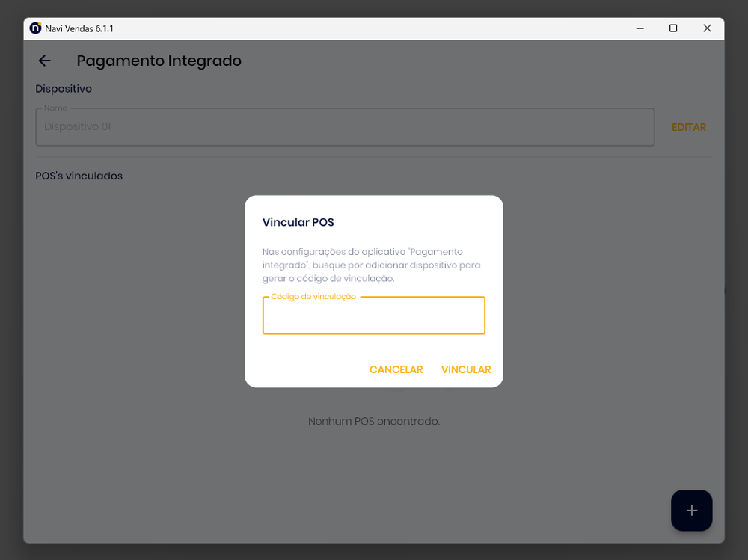Click VINCULAR to link the POS
748x560 pixels.
coord(465,369)
